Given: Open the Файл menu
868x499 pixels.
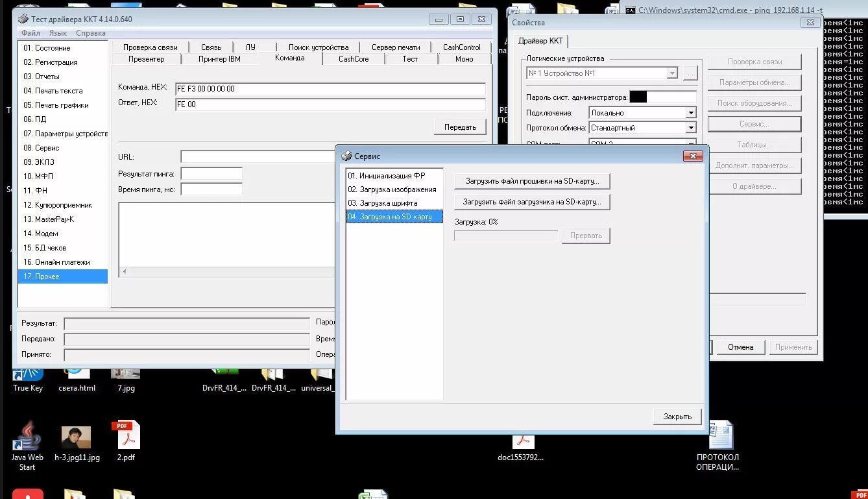Looking at the screenshot, I should (x=30, y=33).
